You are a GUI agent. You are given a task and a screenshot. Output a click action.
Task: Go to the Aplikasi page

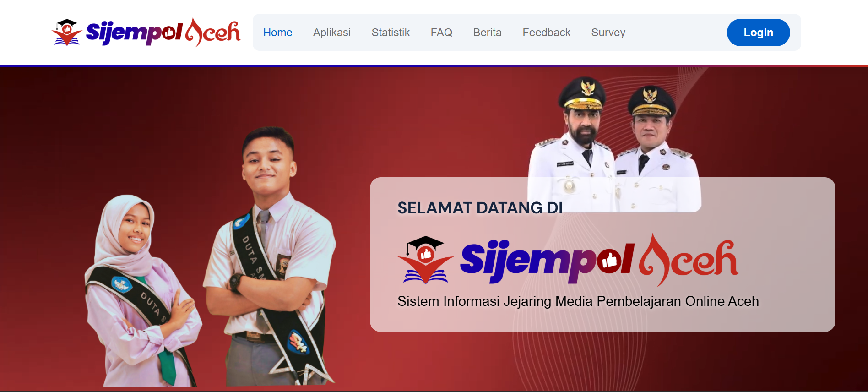(331, 33)
